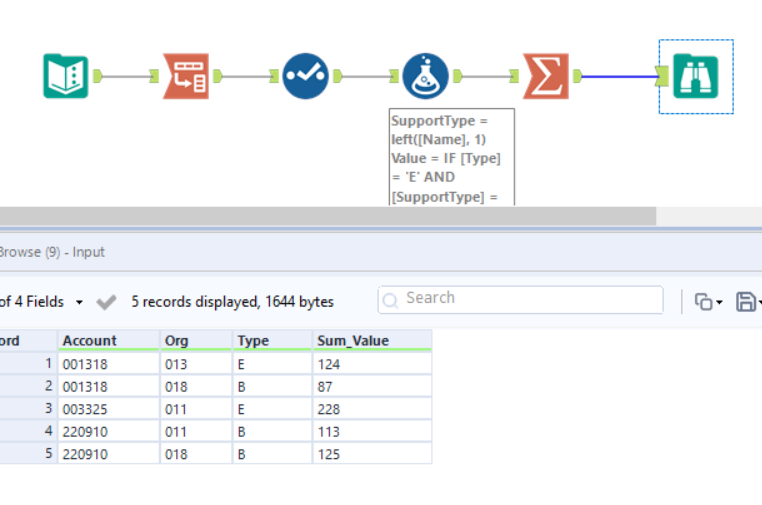Click the Type column header

(253, 340)
